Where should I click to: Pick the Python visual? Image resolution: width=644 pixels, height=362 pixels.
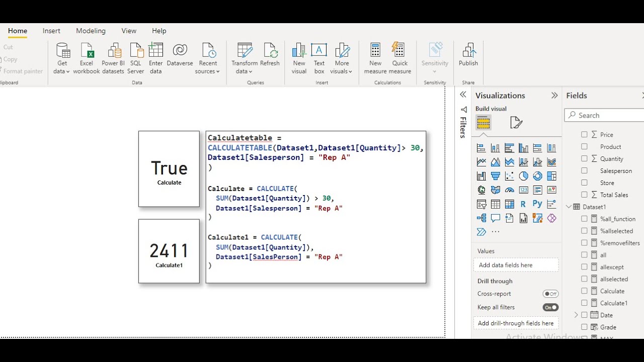(538, 204)
